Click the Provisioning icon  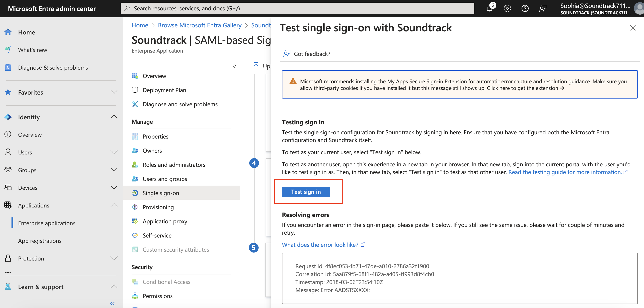click(135, 207)
